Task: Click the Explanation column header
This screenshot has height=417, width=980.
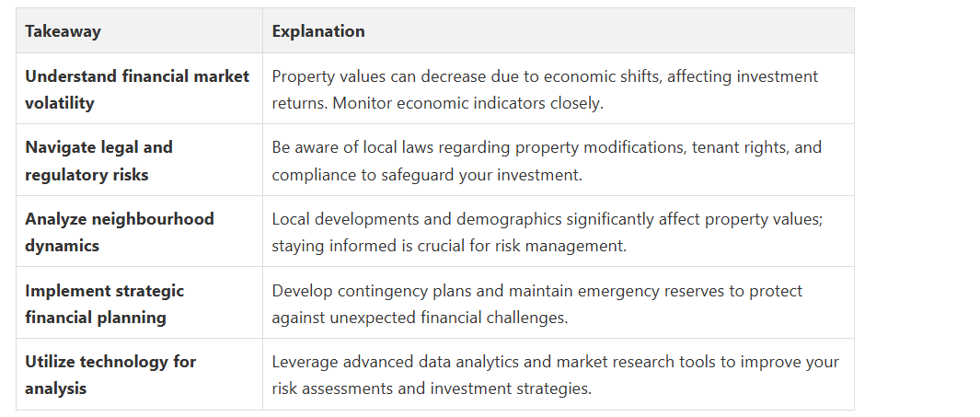Action: tap(559, 30)
